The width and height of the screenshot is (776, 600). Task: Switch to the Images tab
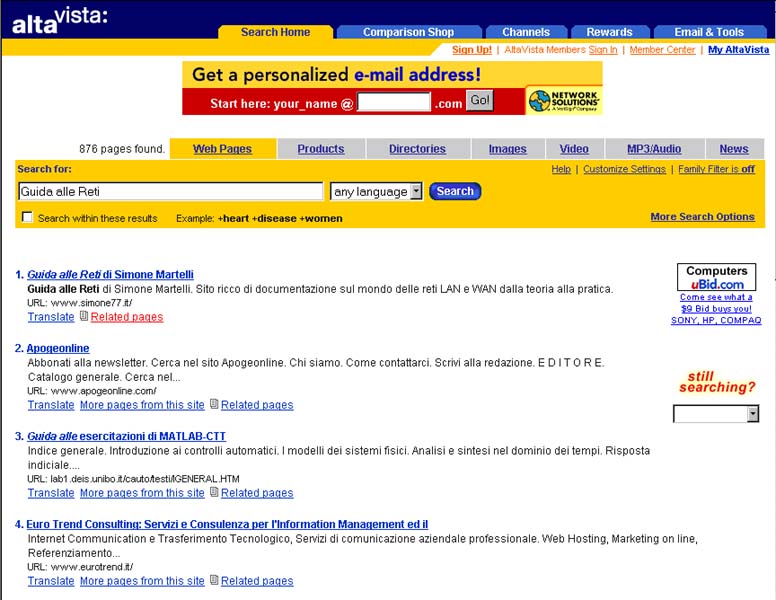coord(507,149)
